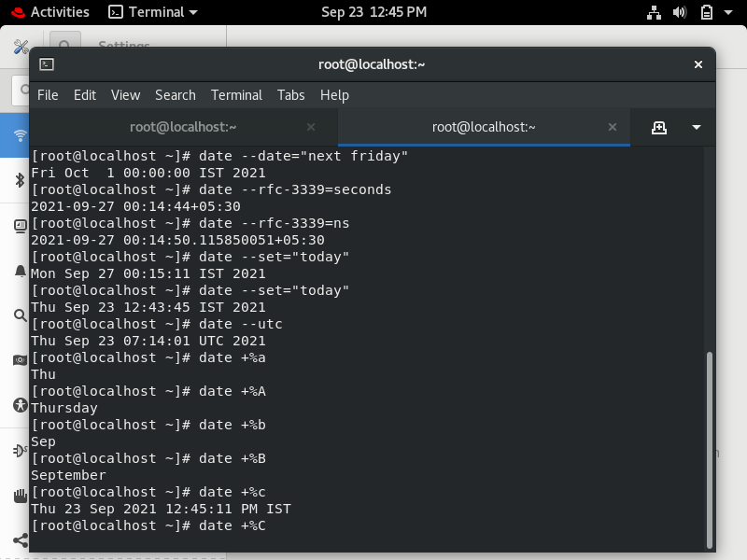Select the Search magnifier icon in sidebar
747x560 pixels.
click(x=19, y=315)
